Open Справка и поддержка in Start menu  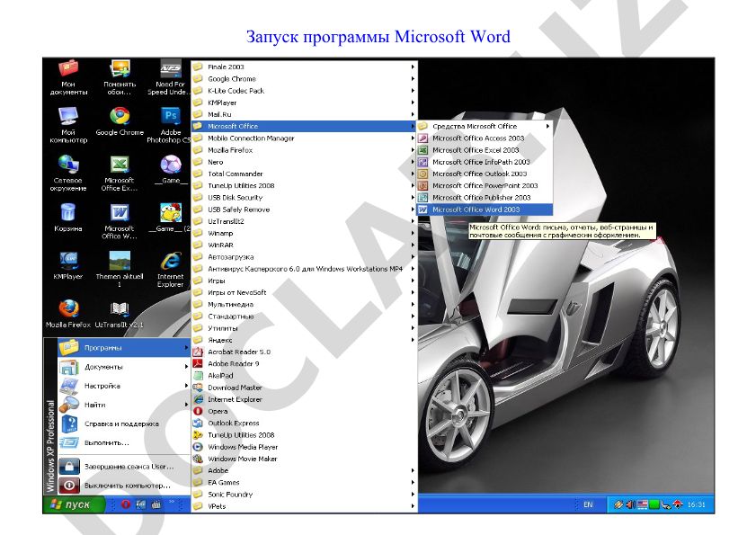124,424
